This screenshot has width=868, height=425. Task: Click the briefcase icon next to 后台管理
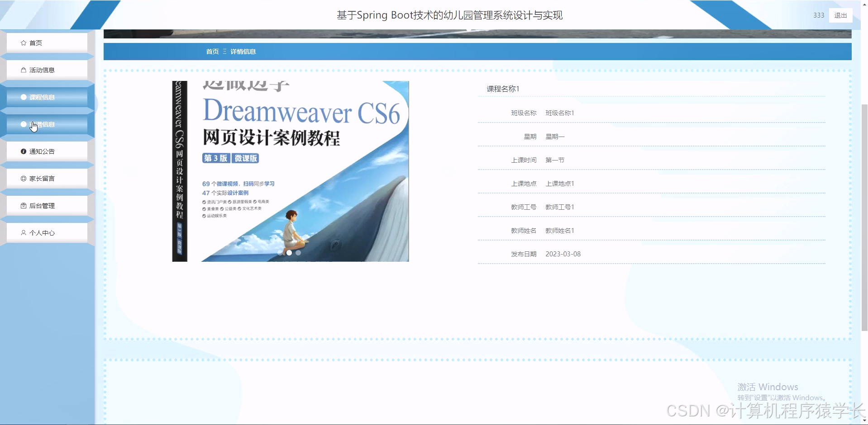[x=24, y=205]
